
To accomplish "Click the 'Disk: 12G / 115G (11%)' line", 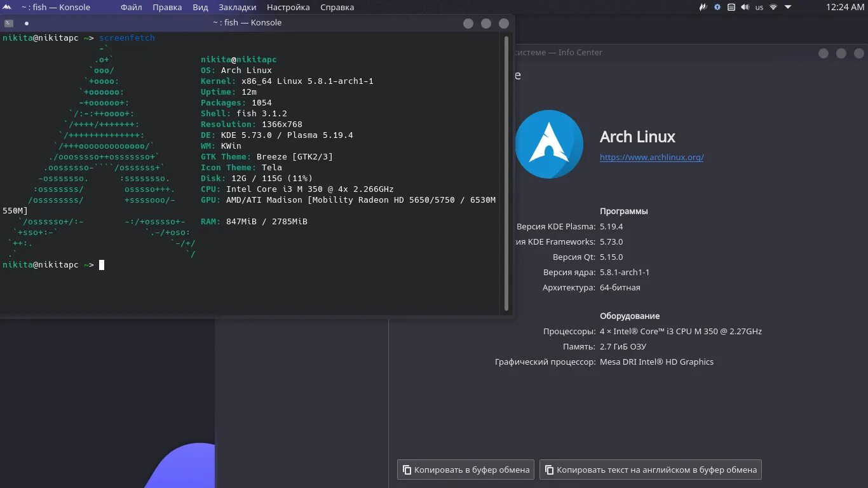I will [x=257, y=179].
